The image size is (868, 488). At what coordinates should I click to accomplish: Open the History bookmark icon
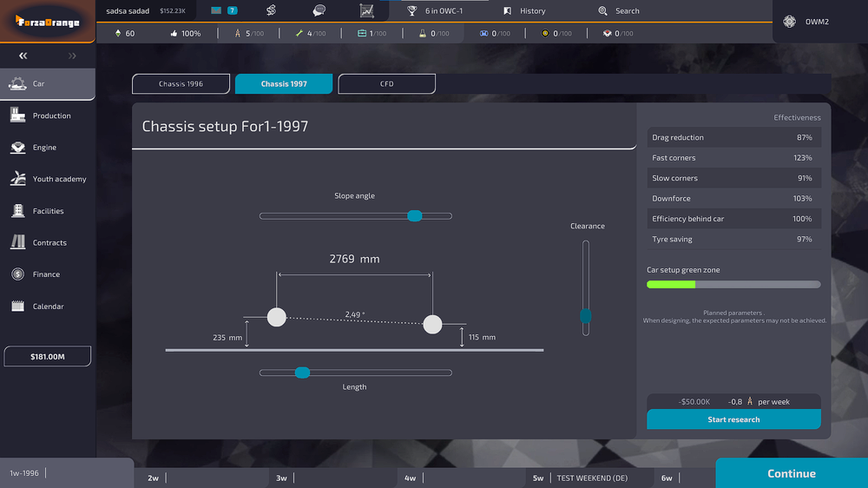pos(508,10)
